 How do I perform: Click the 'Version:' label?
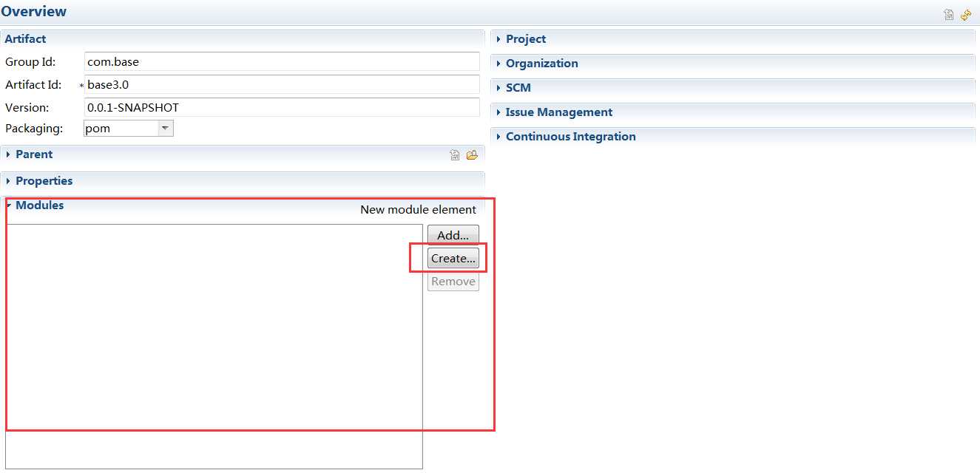pos(27,108)
